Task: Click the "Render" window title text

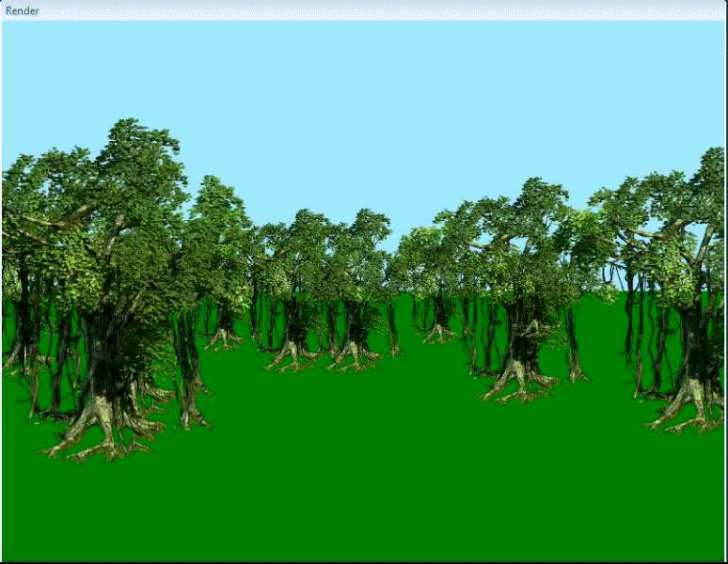Action: coord(23,10)
